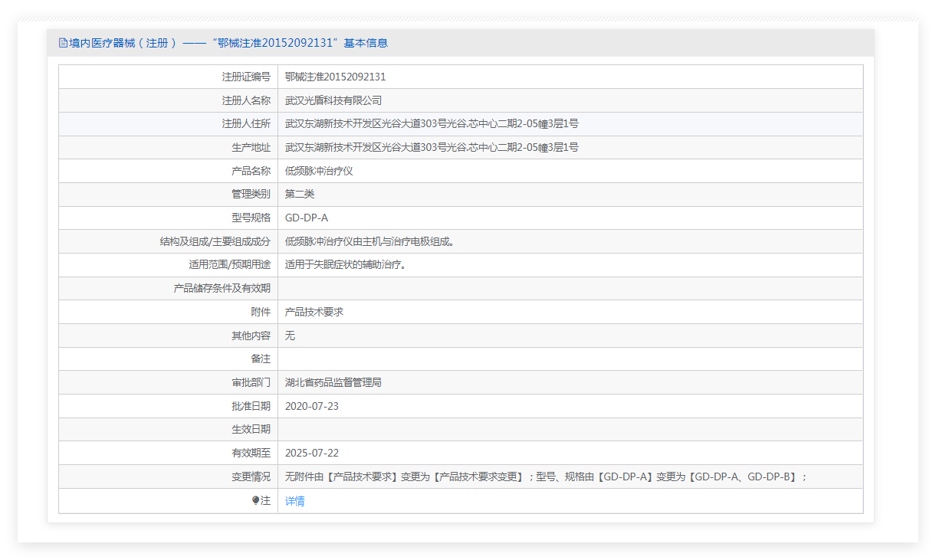Click the 审批部门 label
The image size is (936, 560).
251,382
